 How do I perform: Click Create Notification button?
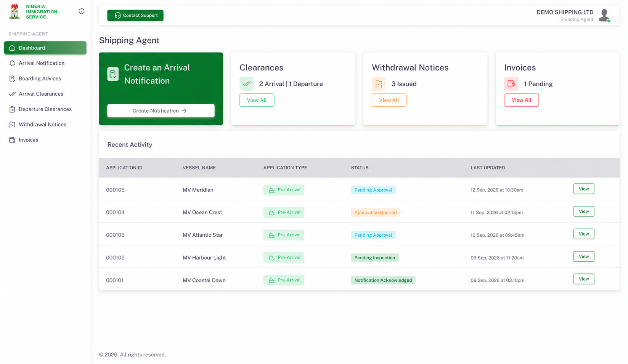click(x=161, y=111)
